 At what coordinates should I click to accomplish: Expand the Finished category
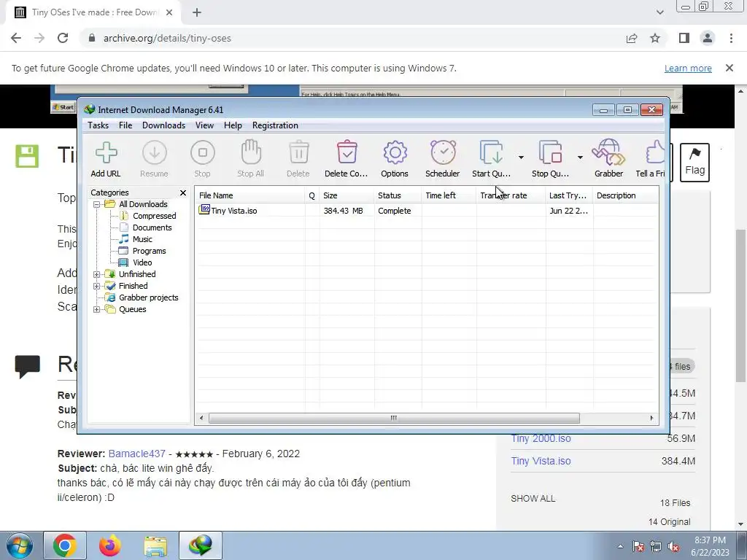(97, 286)
